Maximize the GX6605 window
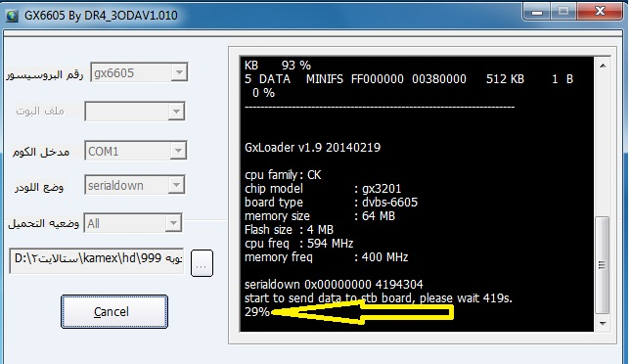The height and width of the screenshot is (364, 631). (x=563, y=12)
